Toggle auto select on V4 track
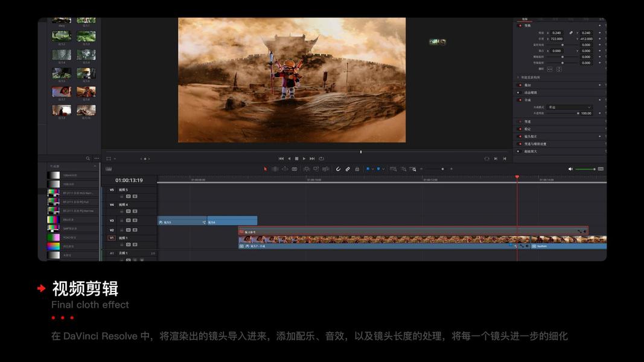This screenshot has height=362, width=644. point(128,211)
